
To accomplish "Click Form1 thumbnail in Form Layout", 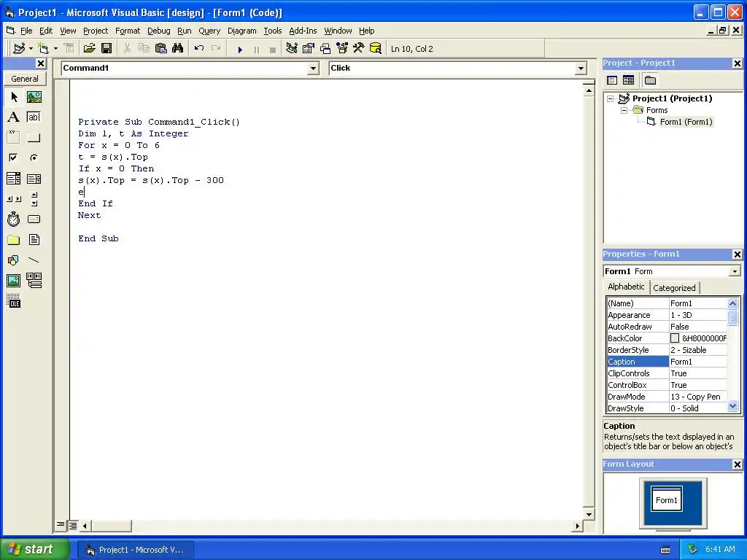I will [x=667, y=499].
